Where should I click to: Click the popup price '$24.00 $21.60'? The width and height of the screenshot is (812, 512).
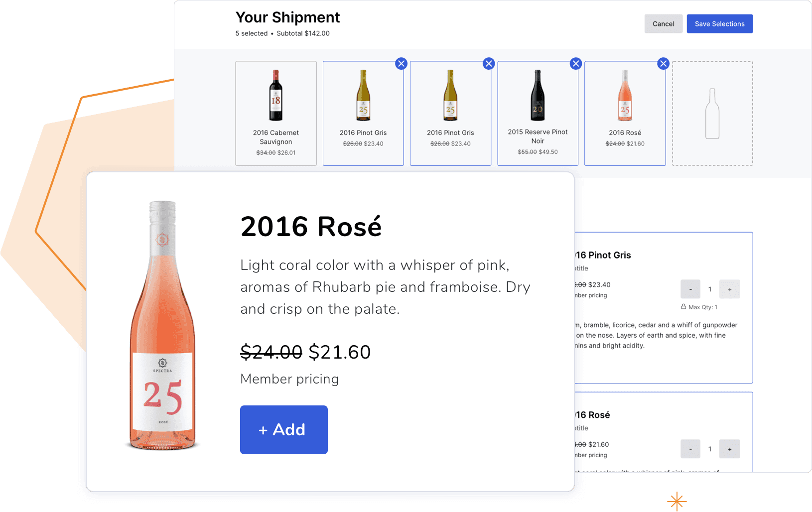pyautogui.click(x=305, y=352)
